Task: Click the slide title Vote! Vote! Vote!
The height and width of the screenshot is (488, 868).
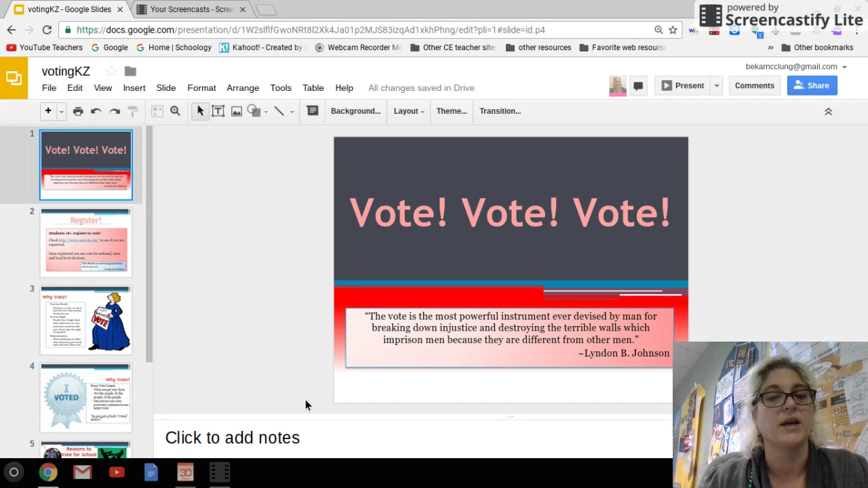Action: [510, 213]
